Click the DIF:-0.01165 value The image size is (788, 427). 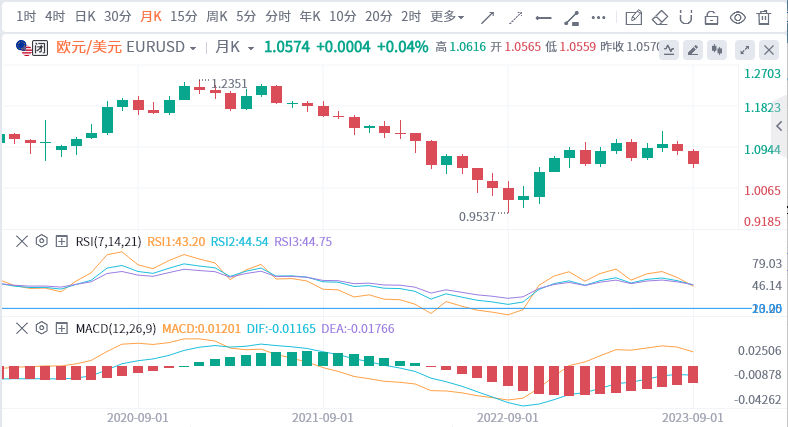[x=281, y=329]
